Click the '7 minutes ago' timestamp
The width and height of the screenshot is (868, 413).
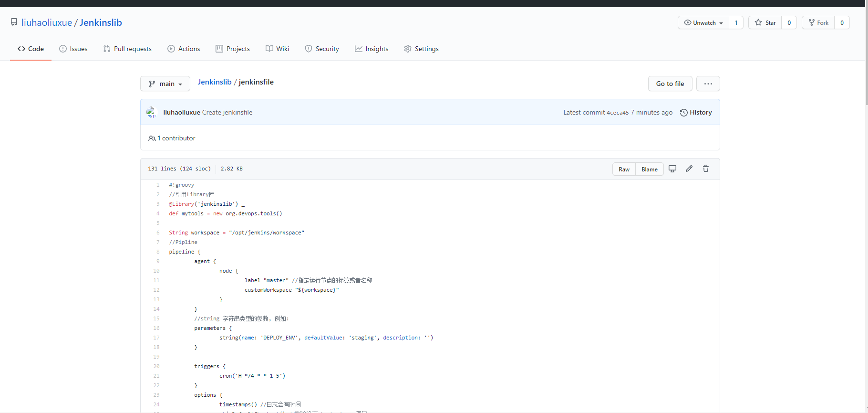click(651, 112)
